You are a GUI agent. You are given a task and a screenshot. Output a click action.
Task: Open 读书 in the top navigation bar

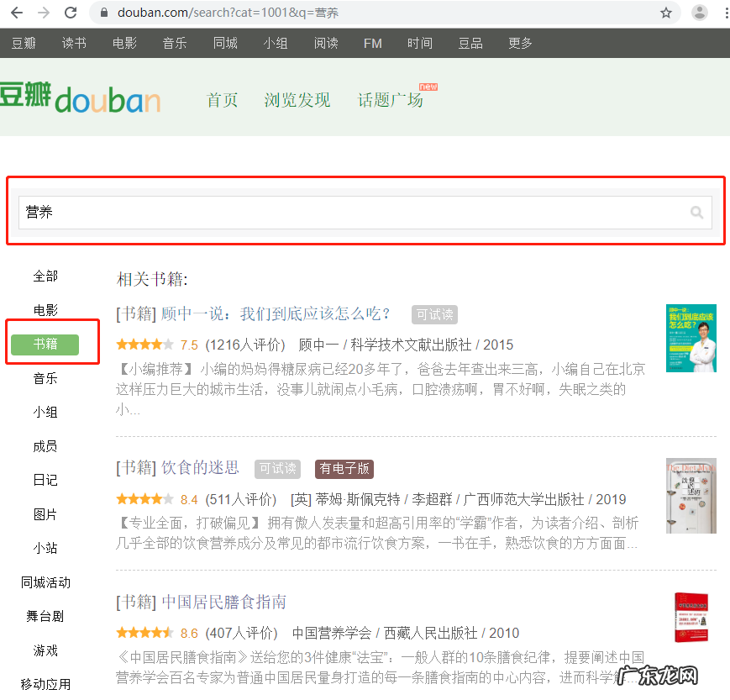tap(74, 44)
